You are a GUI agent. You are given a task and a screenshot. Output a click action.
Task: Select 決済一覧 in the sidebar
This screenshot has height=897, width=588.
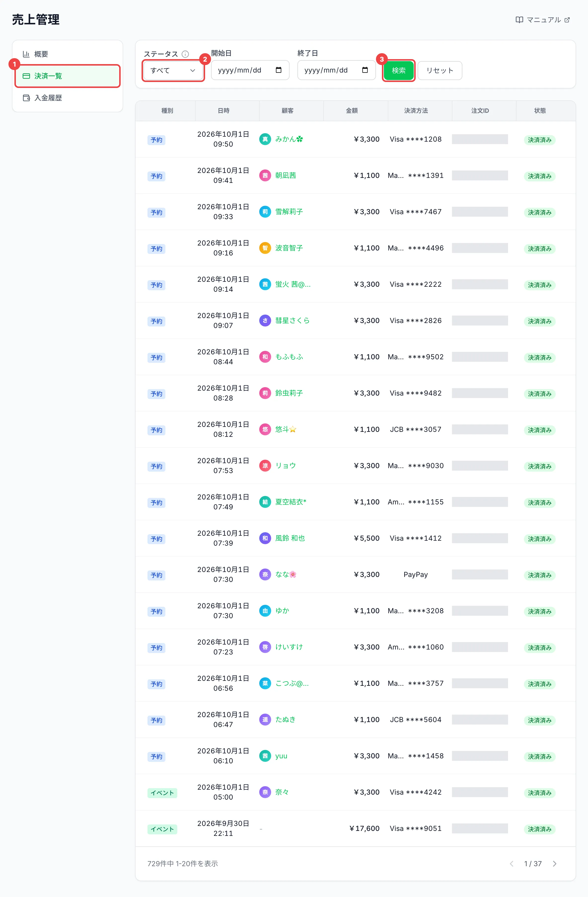pyautogui.click(x=68, y=76)
